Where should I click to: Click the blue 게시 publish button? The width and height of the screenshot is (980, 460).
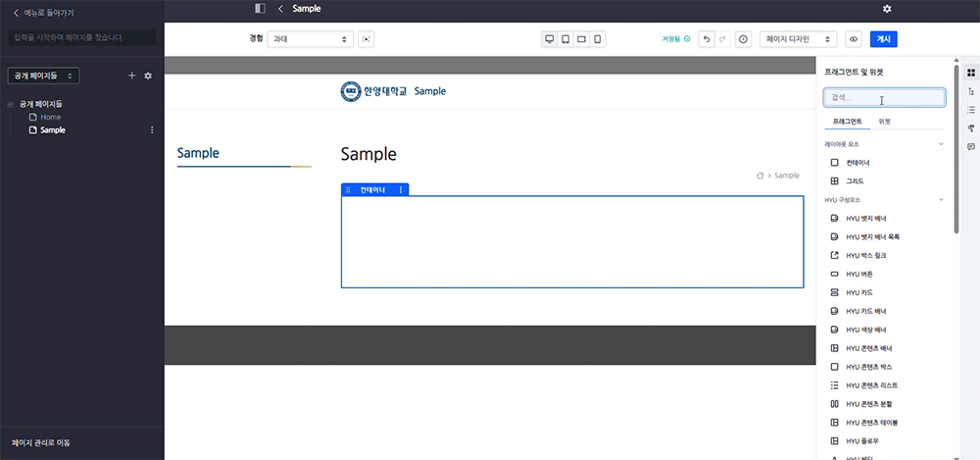(x=883, y=39)
